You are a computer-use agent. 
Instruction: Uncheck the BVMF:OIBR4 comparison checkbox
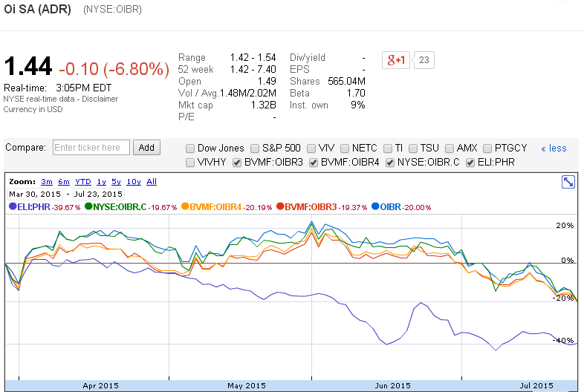pos(314,163)
